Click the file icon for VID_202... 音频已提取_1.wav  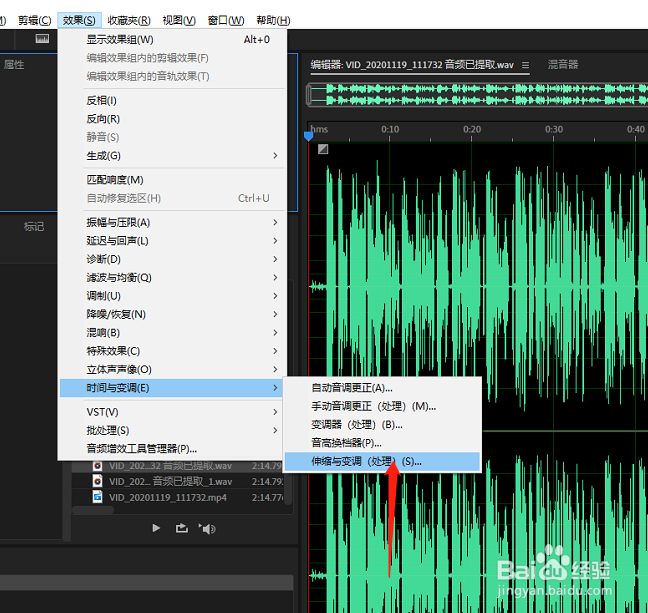(x=98, y=481)
